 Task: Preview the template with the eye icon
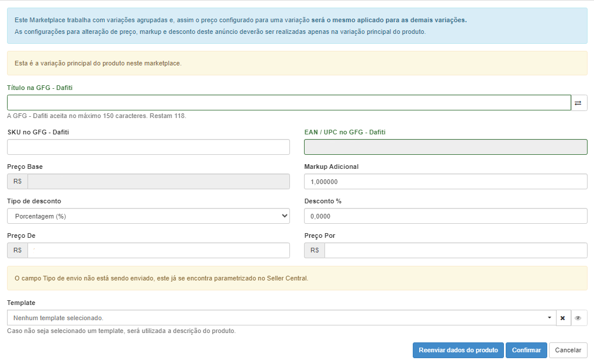[x=578, y=318]
